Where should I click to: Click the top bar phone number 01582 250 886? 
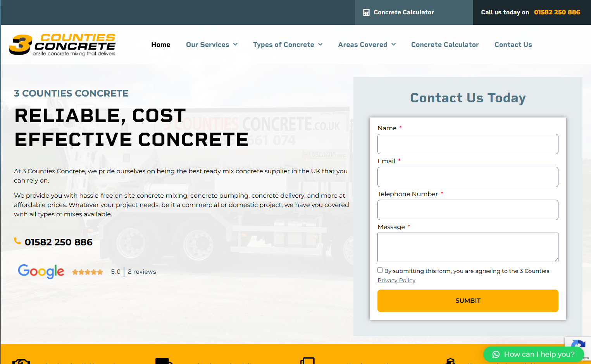(x=557, y=12)
